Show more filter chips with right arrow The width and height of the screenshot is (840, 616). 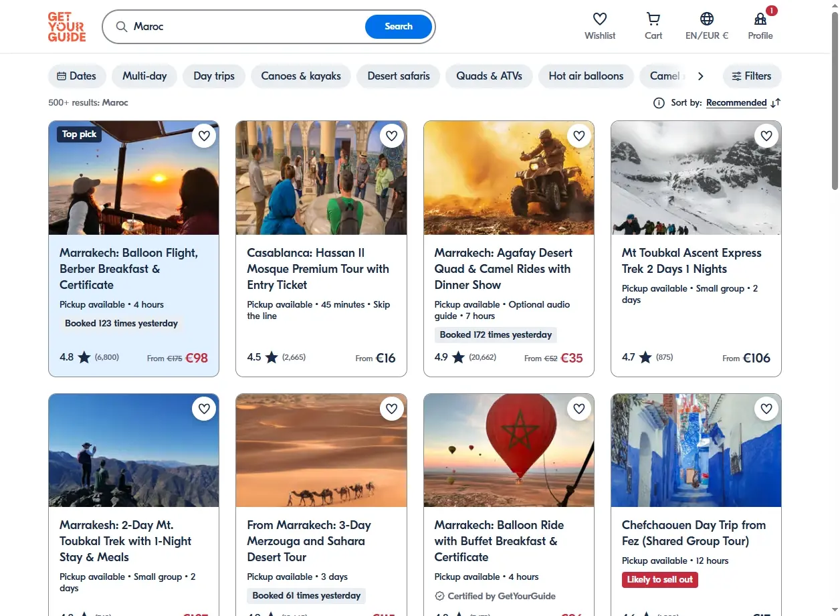pos(700,76)
